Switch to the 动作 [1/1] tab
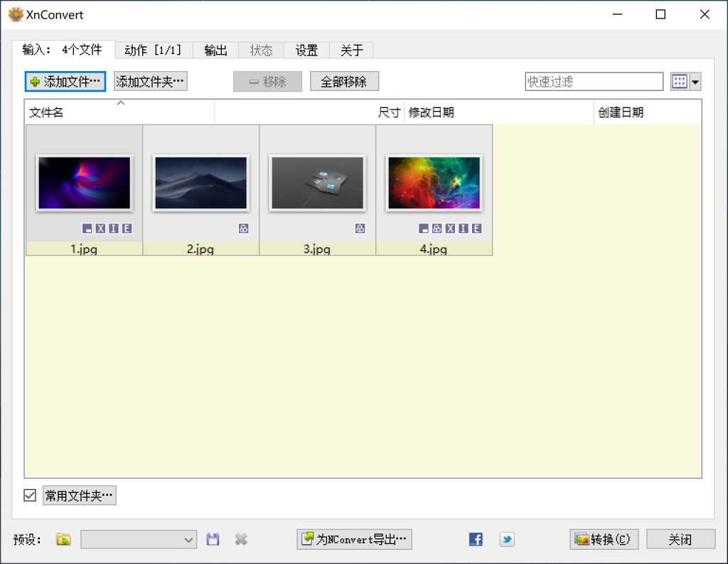728x564 pixels. (x=154, y=50)
